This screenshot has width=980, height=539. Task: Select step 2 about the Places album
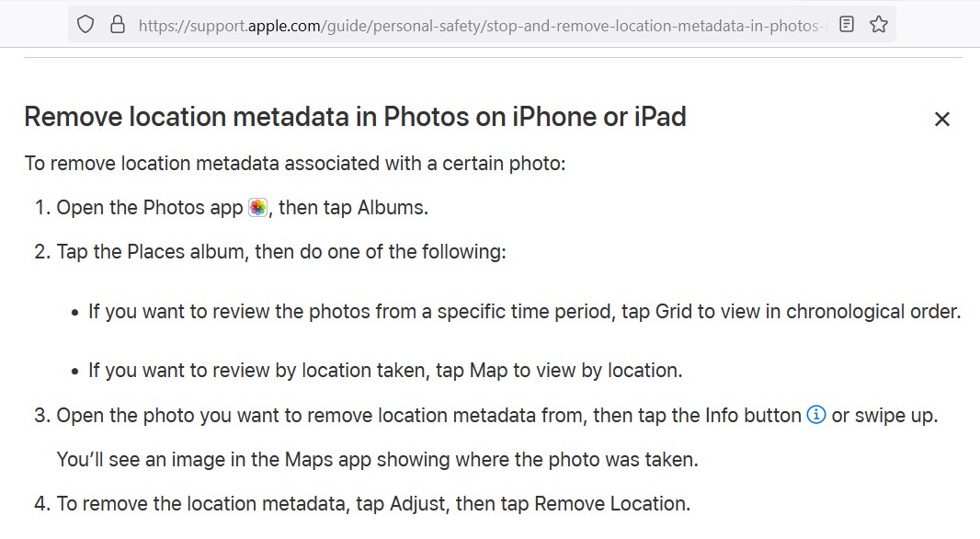pyautogui.click(x=270, y=252)
